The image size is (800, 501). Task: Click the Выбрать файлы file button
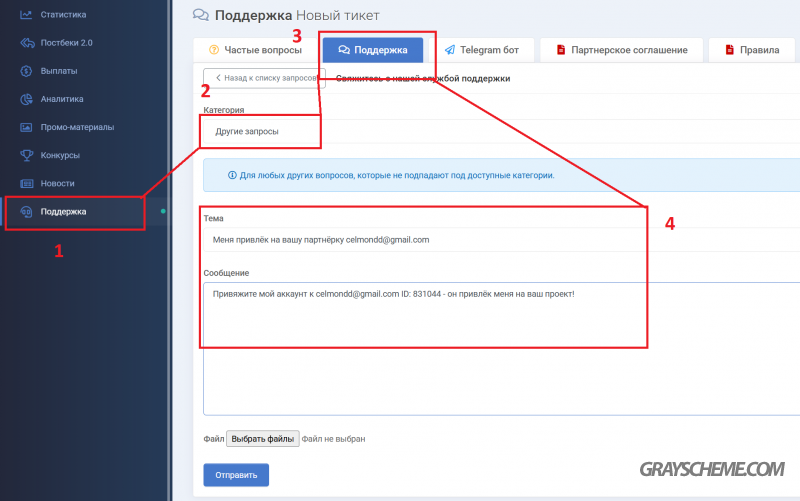(x=262, y=438)
